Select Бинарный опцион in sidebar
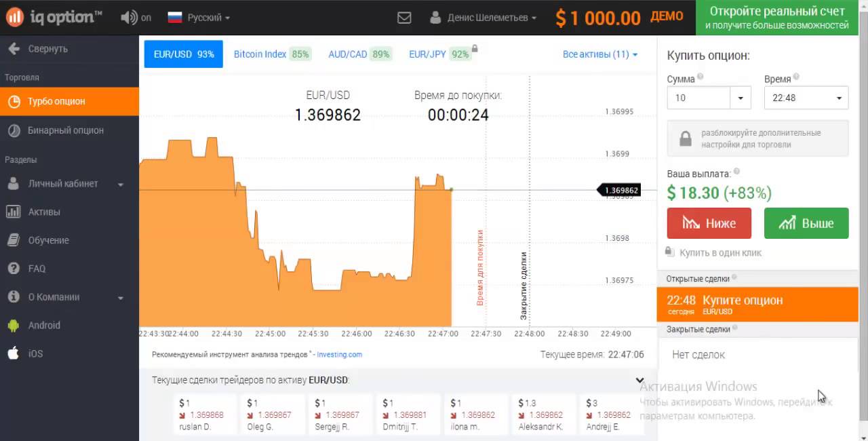Screen dimensions: 868x441 [69, 130]
